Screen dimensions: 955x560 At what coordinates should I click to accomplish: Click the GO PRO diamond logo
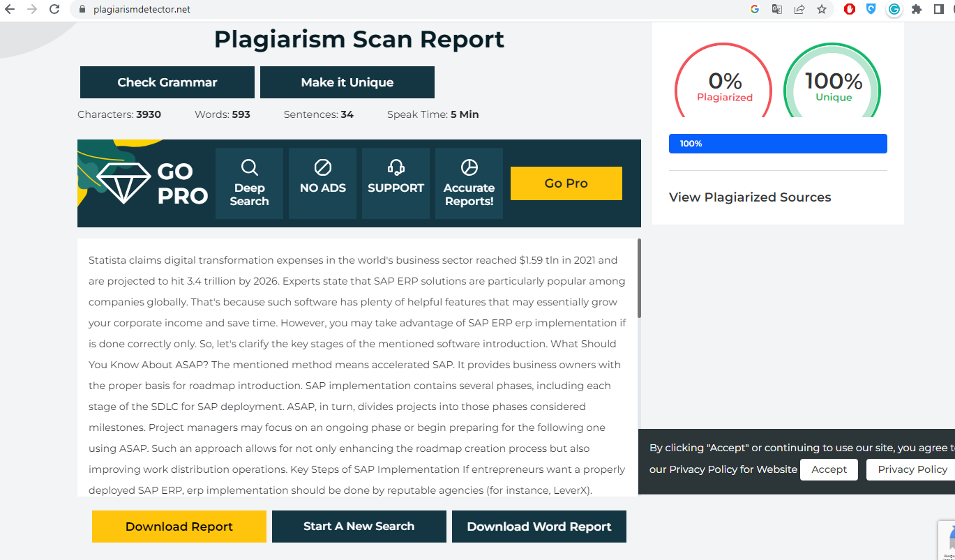[152, 183]
